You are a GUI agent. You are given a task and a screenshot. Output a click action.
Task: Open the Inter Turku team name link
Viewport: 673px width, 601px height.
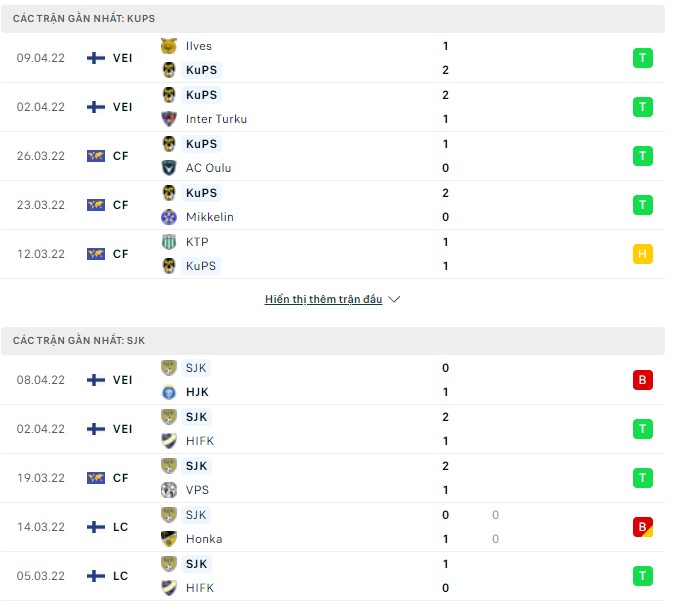pos(216,119)
